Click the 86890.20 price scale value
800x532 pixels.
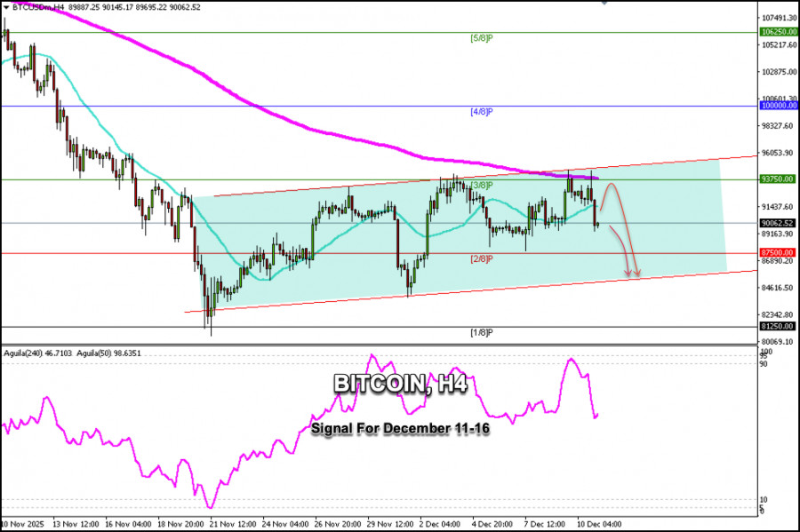point(779,261)
